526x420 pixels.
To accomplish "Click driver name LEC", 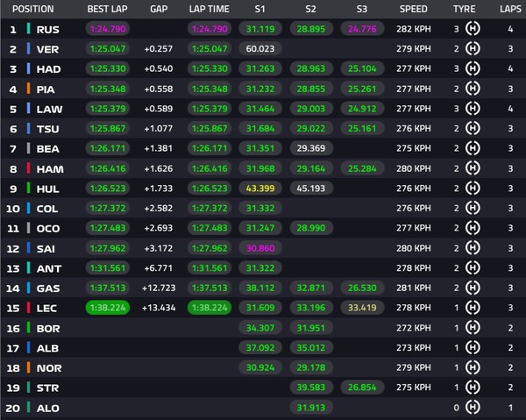I will point(46,308).
